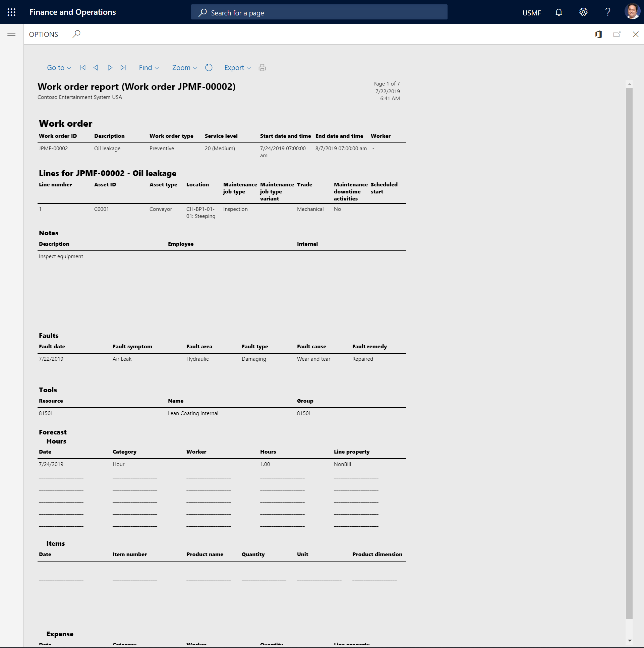The height and width of the screenshot is (648, 644).
Task: Go to next report page
Action: [x=110, y=68]
